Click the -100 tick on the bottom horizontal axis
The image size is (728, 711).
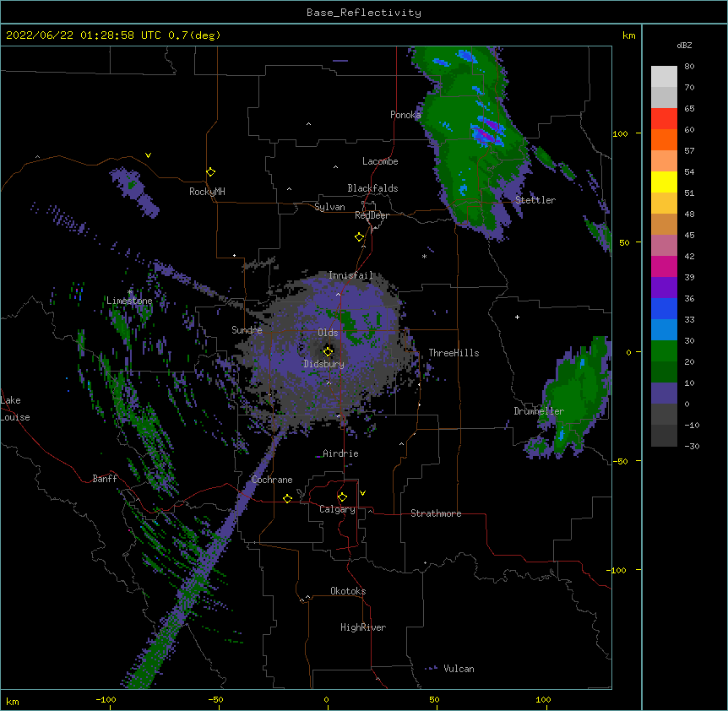(106, 699)
